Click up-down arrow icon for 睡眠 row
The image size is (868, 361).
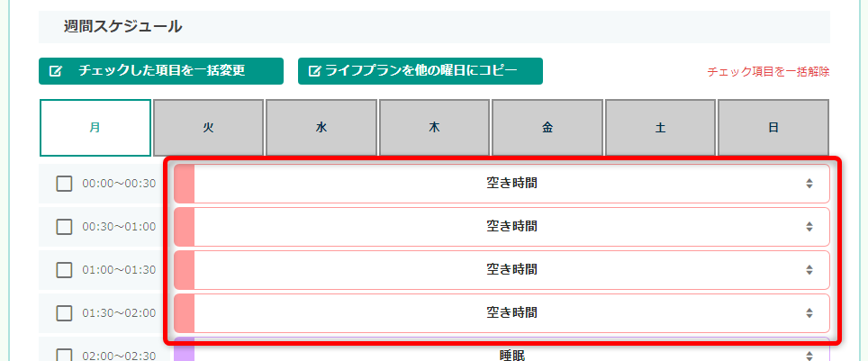pos(809,355)
